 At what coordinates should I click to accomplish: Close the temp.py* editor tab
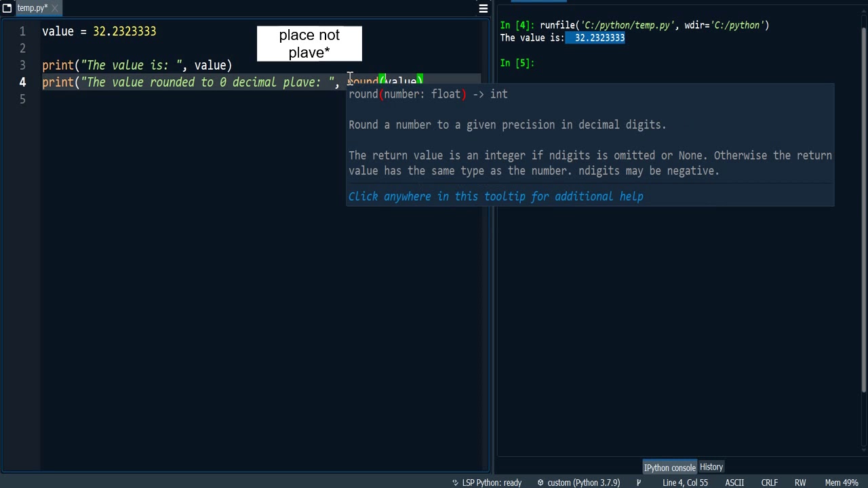pos(54,8)
